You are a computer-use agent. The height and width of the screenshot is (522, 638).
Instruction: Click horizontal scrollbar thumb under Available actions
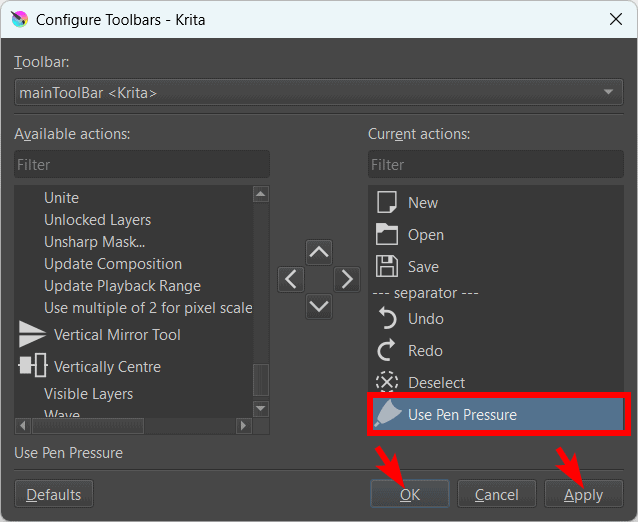(x=88, y=426)
